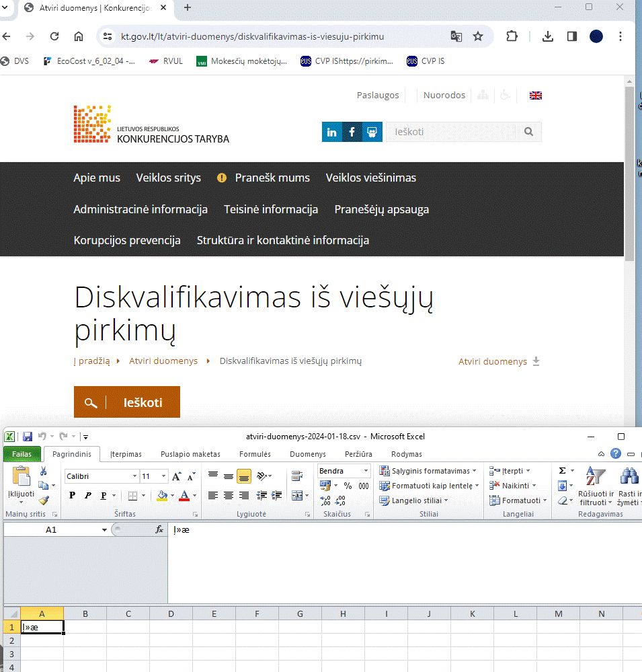The image size is (642, 672).
Task: Toggle bold formatting in Excel
Action: point(73,496)
